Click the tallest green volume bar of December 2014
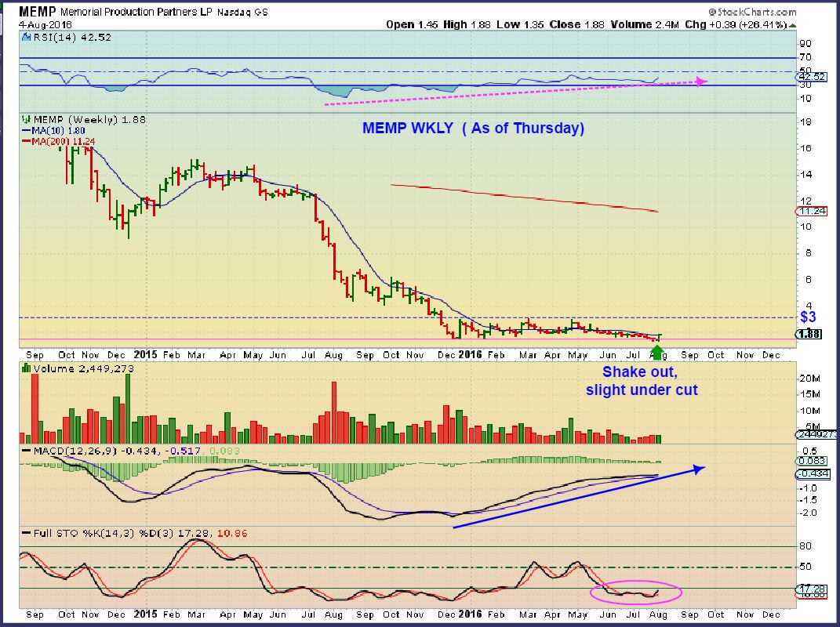Screen dimensions: 840x627 click(x=128, y=408)
